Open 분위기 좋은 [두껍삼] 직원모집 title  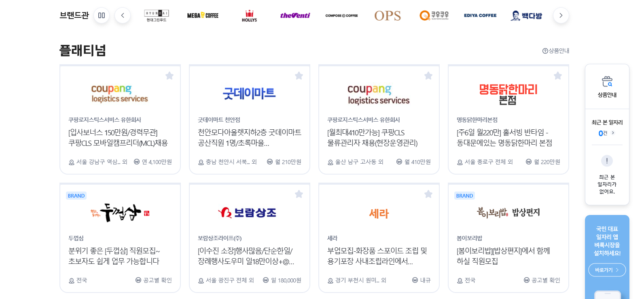pyautogui.click(x=114, y=256)
